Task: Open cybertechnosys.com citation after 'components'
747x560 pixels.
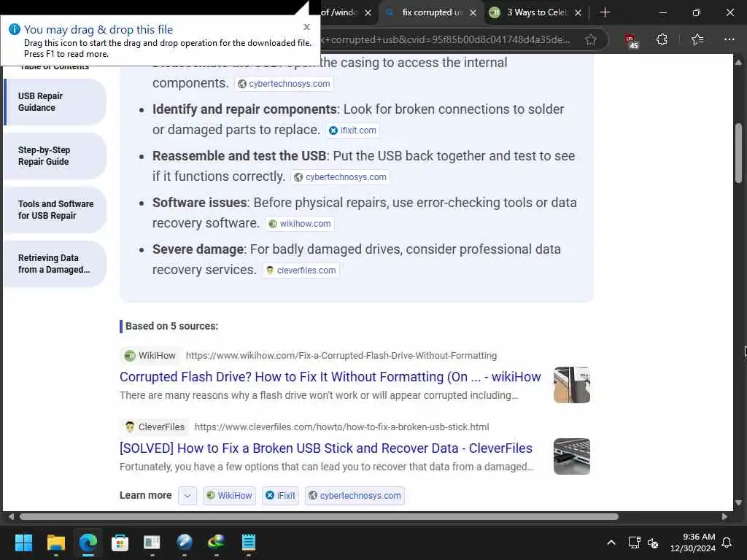Action: [284, 83]
